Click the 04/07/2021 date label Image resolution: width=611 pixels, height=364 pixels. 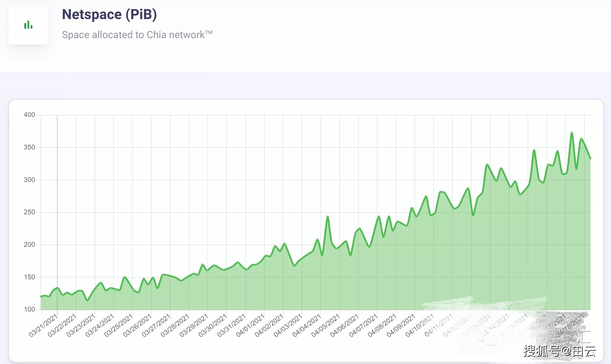(363, 325)
